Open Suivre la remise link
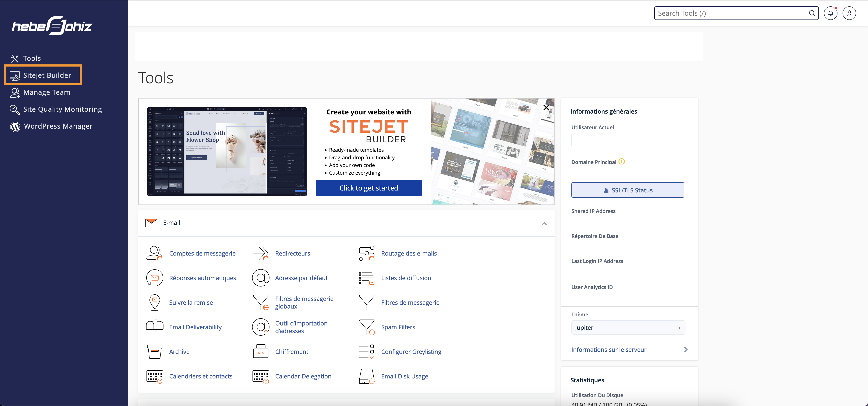868x406 pixels. pos(191,302)
